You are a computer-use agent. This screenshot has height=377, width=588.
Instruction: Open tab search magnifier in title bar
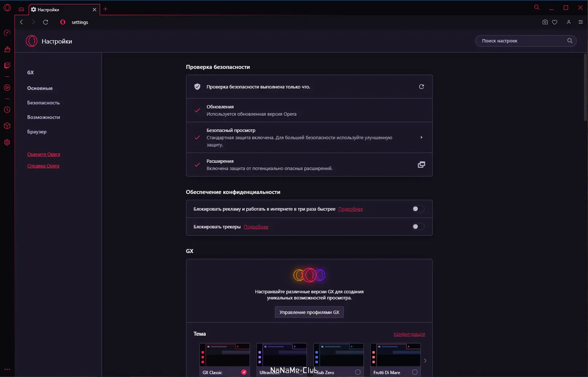click(x=537, y=7)
